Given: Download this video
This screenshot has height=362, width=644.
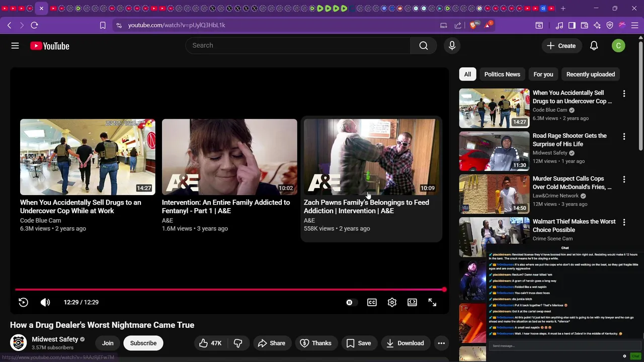Looking at the screenshot, I should 405,343.
